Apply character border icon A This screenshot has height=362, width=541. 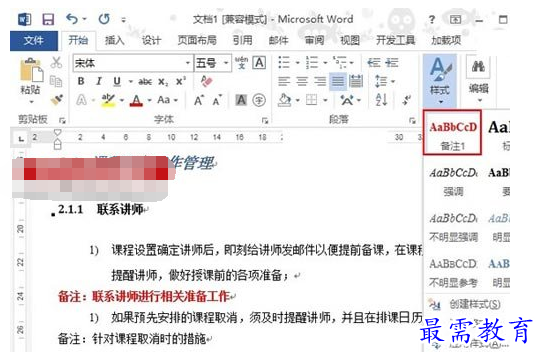259,63
